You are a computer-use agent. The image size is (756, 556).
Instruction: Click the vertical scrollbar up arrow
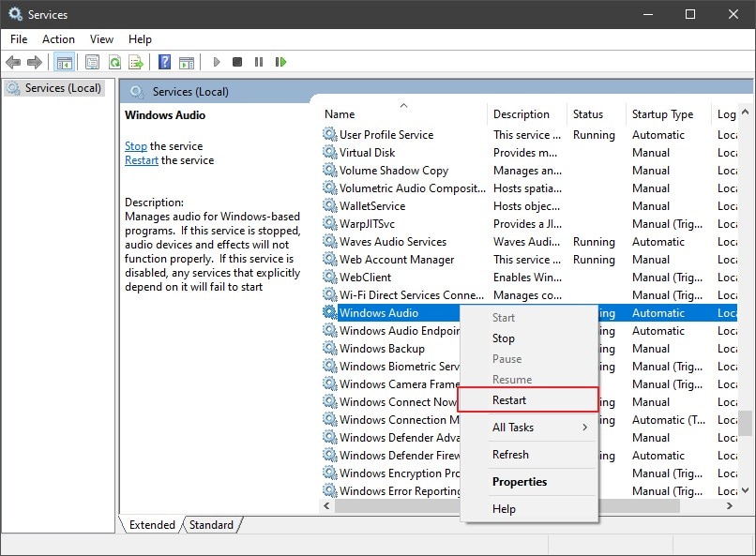[x=746, y=112]
